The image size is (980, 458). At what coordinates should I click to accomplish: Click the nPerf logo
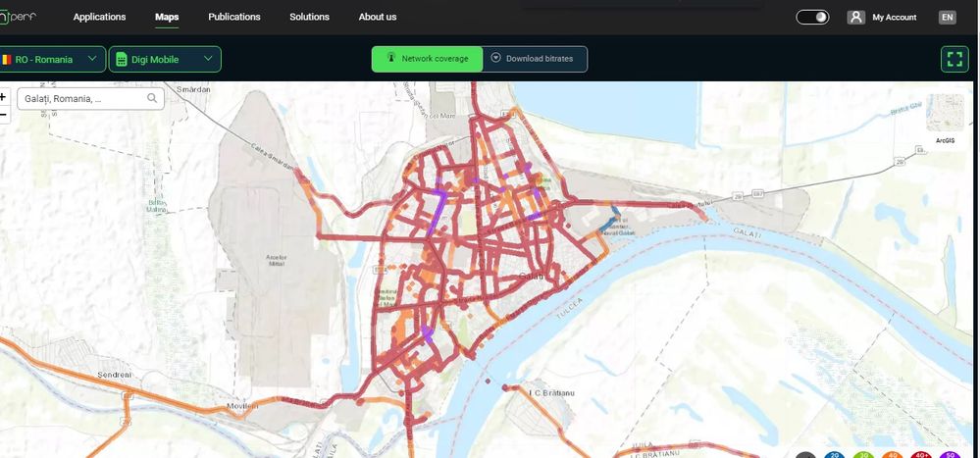[x=18, y=17]
